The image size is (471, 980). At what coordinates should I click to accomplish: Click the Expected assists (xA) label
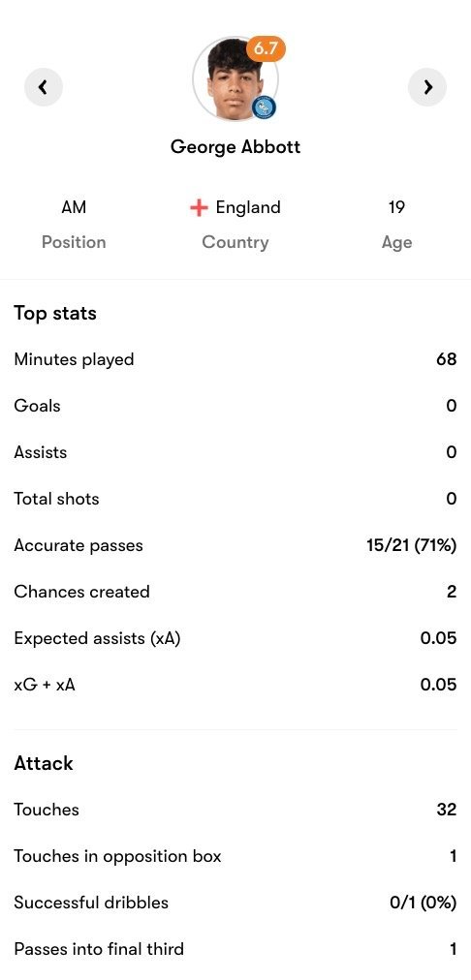point(97,638)
